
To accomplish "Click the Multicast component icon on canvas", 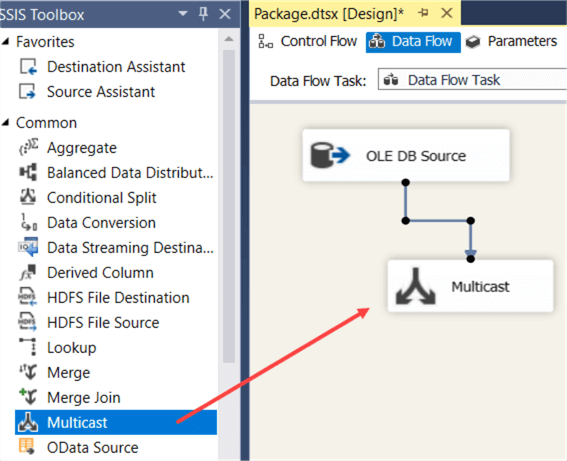I will click(416, 286).
